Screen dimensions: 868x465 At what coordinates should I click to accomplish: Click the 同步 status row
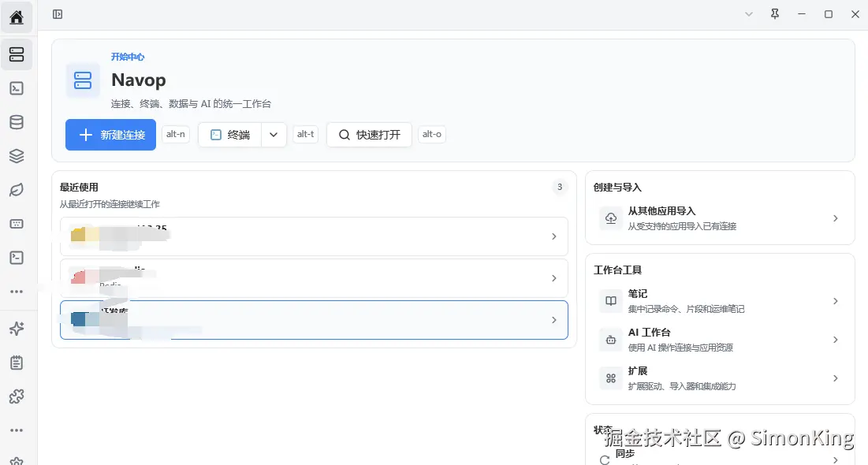pos(721,457)
